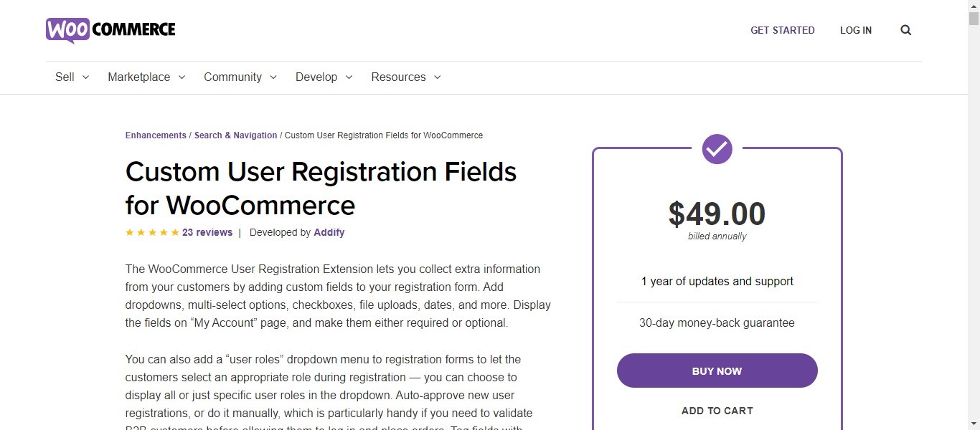980x430 pixels.
Task: Click the $49.00 price text
Action: click(x=717, y=214)
